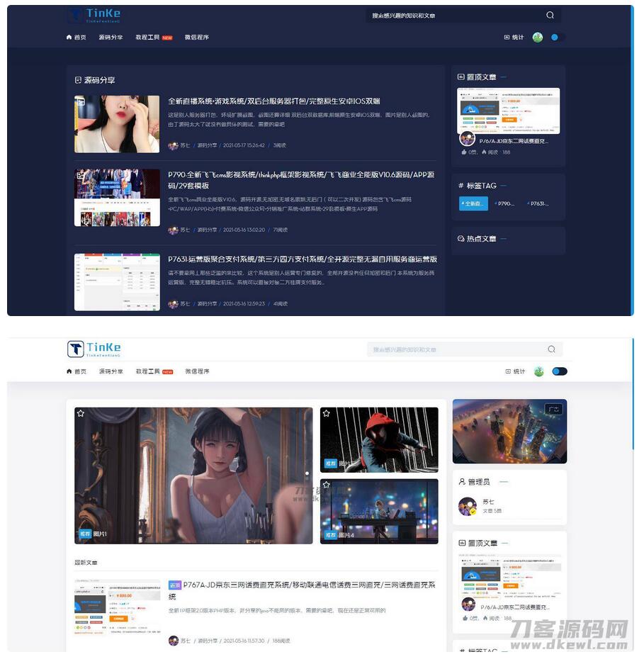The image size is (644, 669).
Task: Click the star icon on the large banner image
Action: tap(81, 413)
